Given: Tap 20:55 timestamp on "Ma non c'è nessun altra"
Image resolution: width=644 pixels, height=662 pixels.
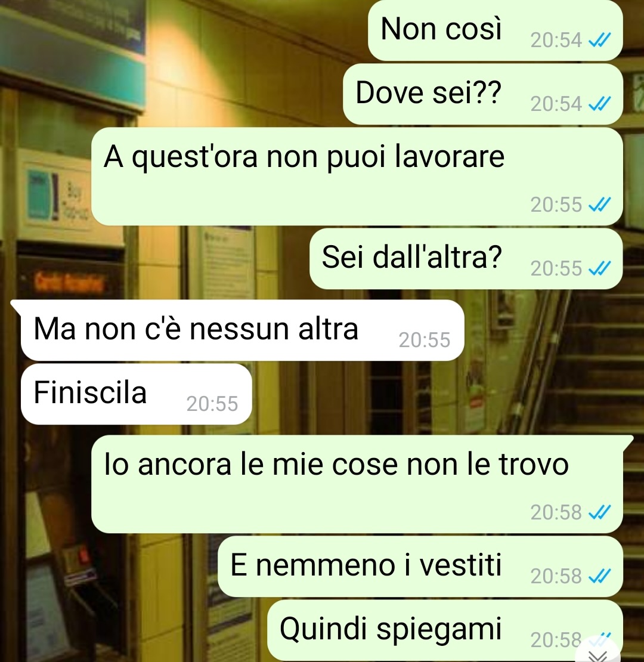Looking at the screenshot, I should click(x=425, y=341).
